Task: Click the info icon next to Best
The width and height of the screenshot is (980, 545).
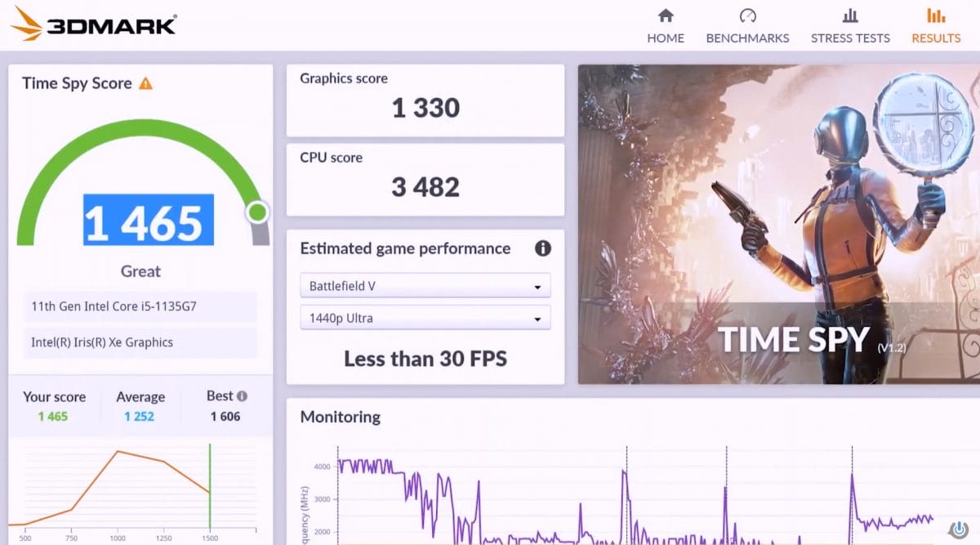Action: pos(242,395)
